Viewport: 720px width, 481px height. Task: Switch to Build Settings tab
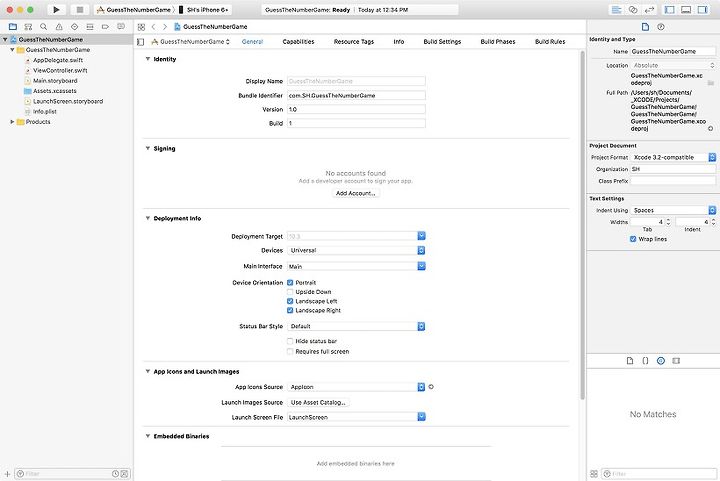[442, 42]
